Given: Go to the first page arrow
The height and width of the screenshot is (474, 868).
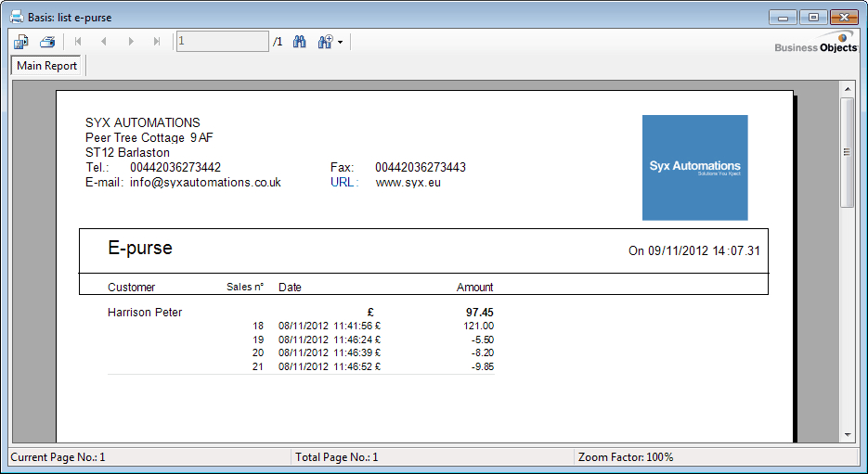Looking at the screenshot, I should pyautogui.click(x=78, y=42).
